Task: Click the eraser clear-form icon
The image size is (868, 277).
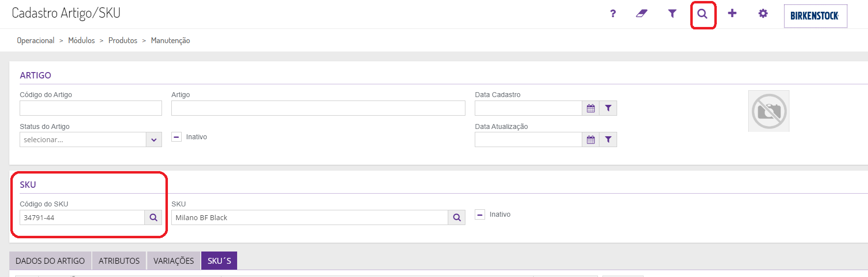Action: pyautogui.click(x=642, y=14)
